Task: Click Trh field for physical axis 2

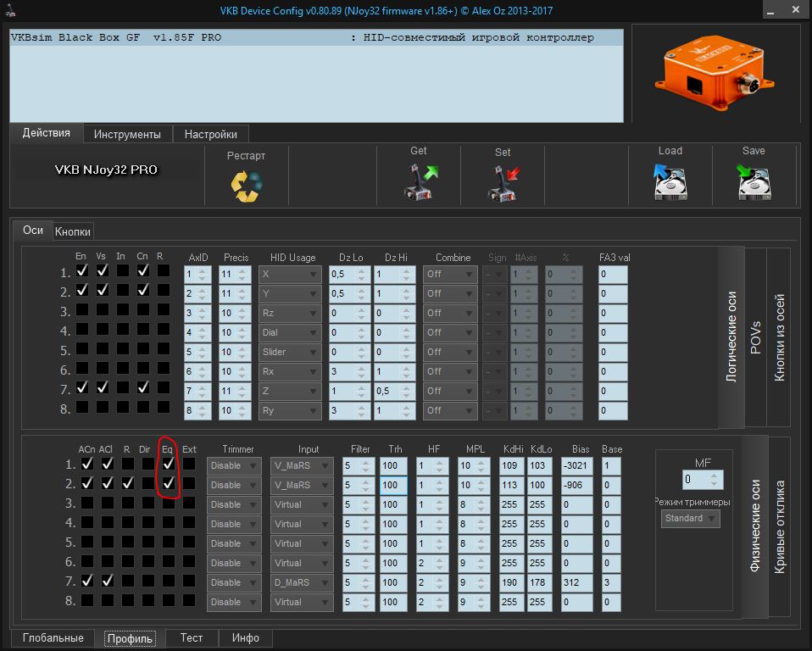Action: click(393, 485)
